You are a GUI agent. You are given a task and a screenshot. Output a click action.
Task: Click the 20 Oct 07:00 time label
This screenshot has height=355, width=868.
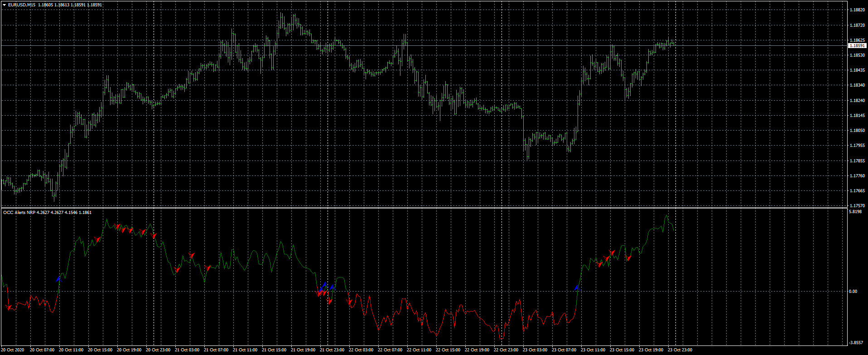tap(42, 350)
